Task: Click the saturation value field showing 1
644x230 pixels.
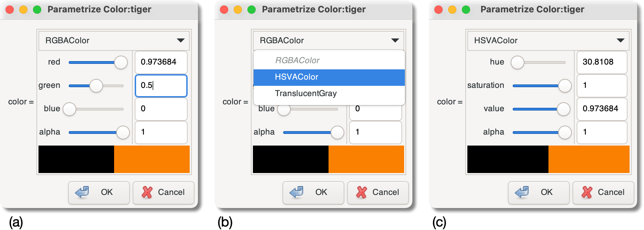Action: tap(602, 85)
